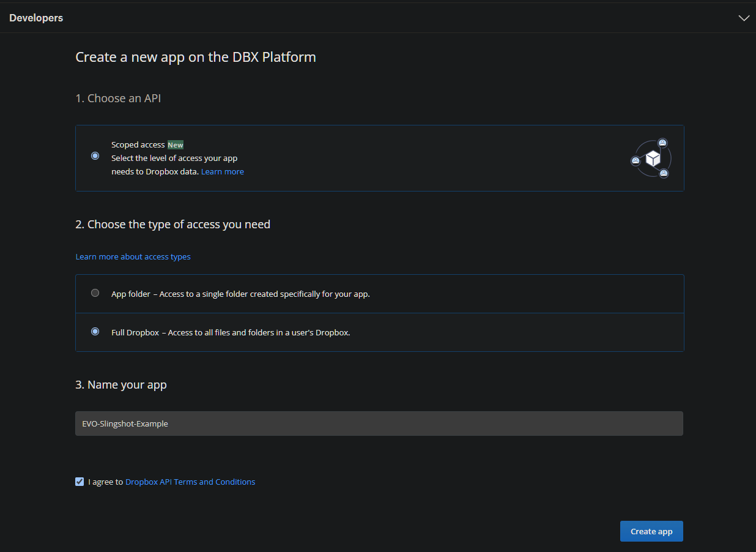Image resolution: width=756 pixels, height=552 pixels.
Task: Open Dropbox API Terms and Conditions link
Action: pos(190,482)
